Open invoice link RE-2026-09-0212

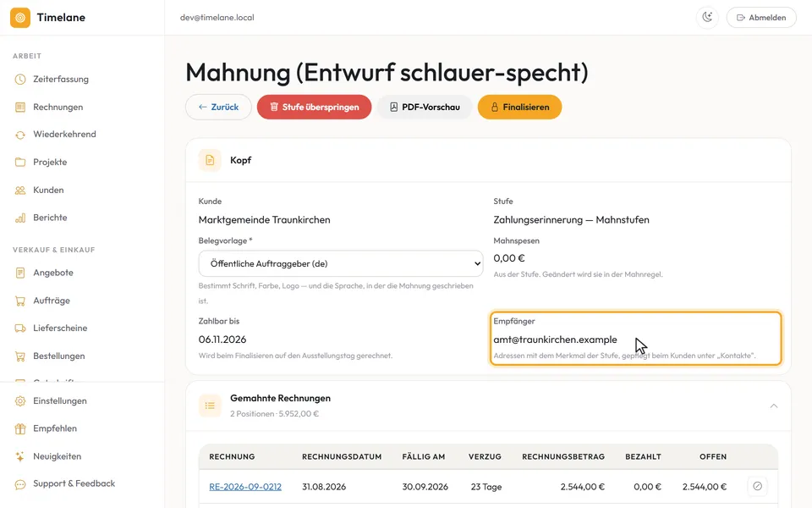245,487
